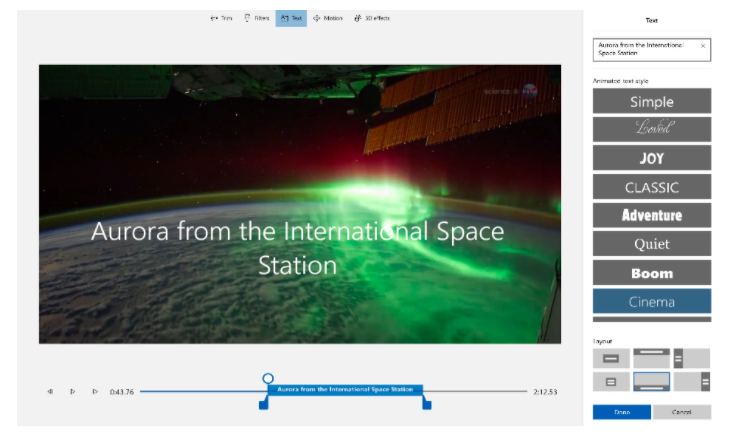Choose the CLASSIC text style

652,186
